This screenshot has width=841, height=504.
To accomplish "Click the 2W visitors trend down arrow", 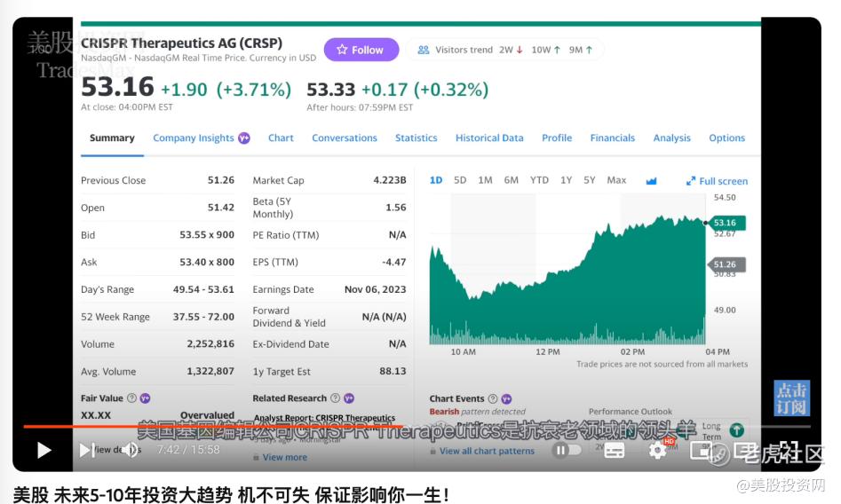I will tap(520, 50).
